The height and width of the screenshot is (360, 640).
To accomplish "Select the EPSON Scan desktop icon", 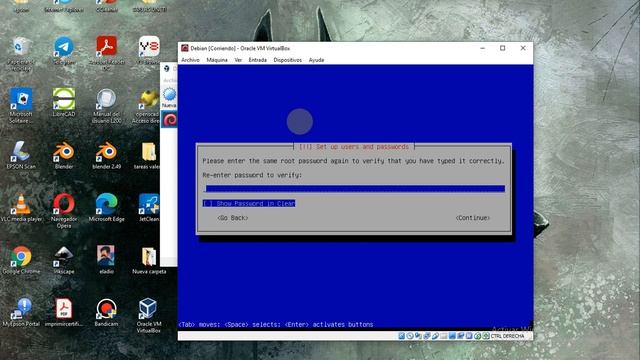I will (21, 155).
